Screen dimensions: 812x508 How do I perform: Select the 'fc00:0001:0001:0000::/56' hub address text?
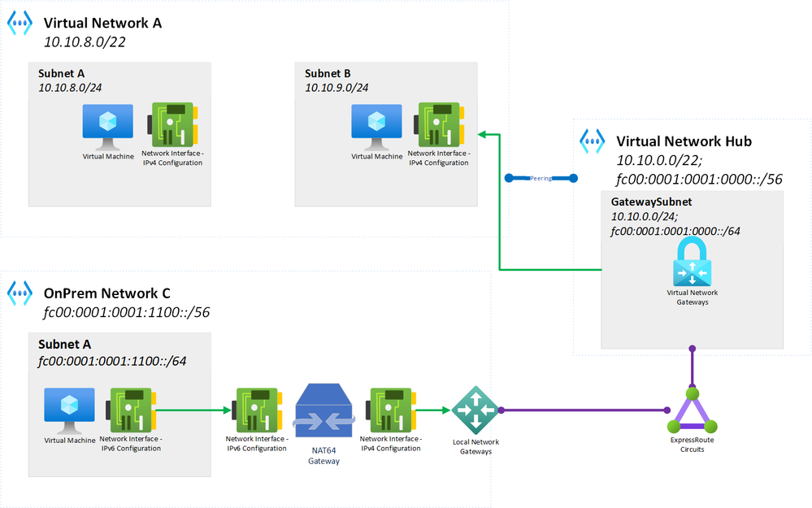698,179
